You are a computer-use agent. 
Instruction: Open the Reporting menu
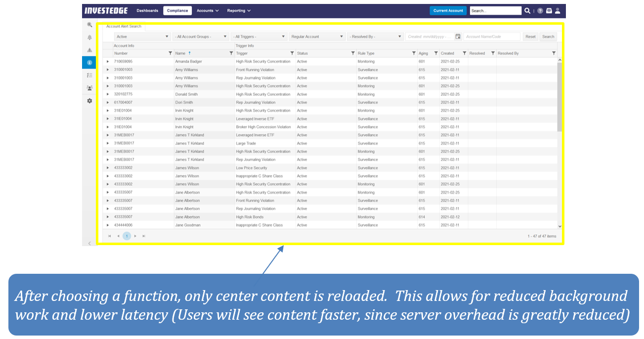pos(239,10)
